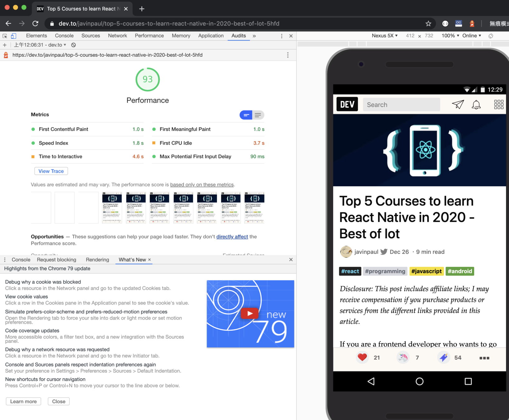Open the audit report tools menu

tap(288, 55)
